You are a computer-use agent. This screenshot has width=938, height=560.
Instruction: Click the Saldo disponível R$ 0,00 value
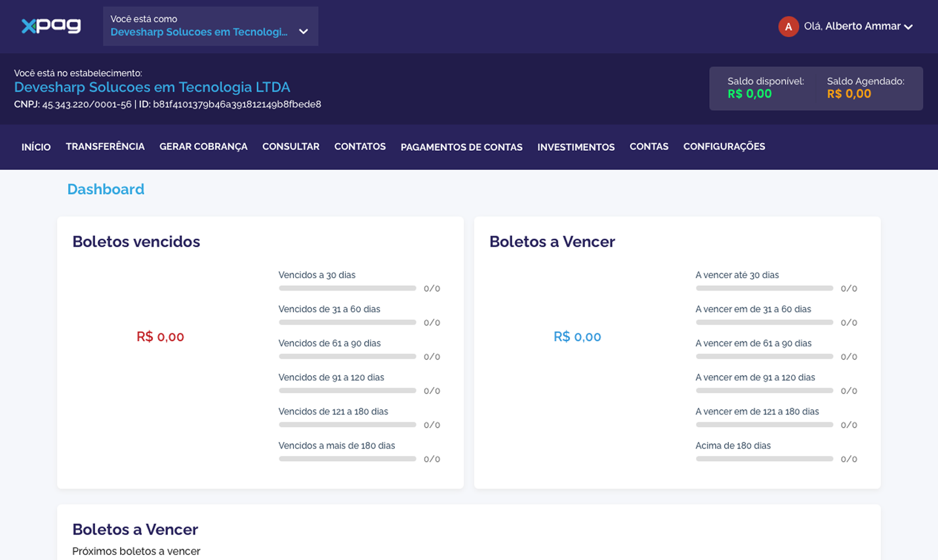point(750,94)
